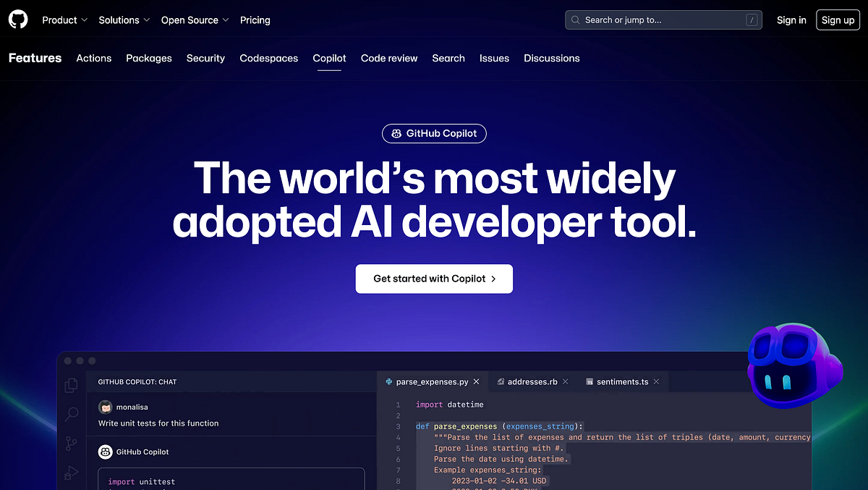Viewport: 868px width, 490px height.
Task: Open the Explorer icon in the editor sidebar
Action: click(71, 385)
